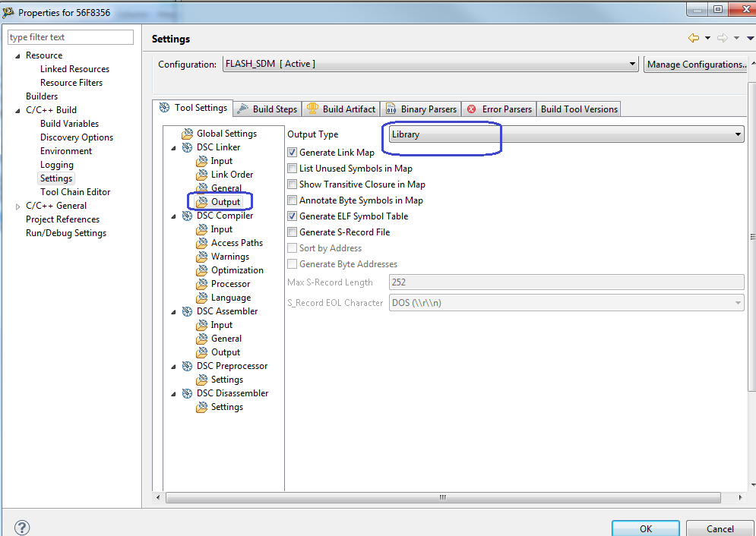Click the Processor folder icon
The width and height of the screenshot is (756, 536).
coord(201,284)
